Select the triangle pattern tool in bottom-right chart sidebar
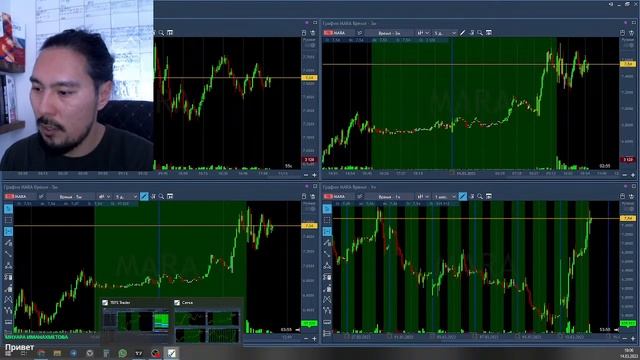The width and height of the screenshot is (640, 360). 327,265
